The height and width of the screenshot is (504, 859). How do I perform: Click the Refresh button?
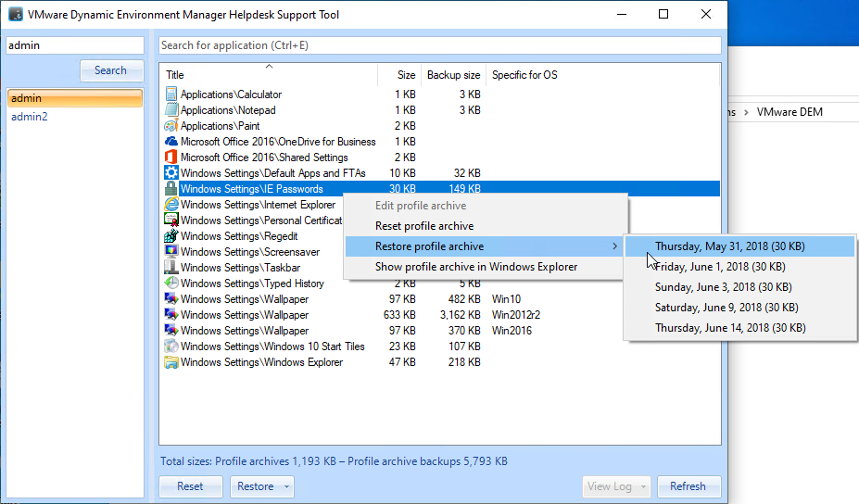[x=688, y=486]
